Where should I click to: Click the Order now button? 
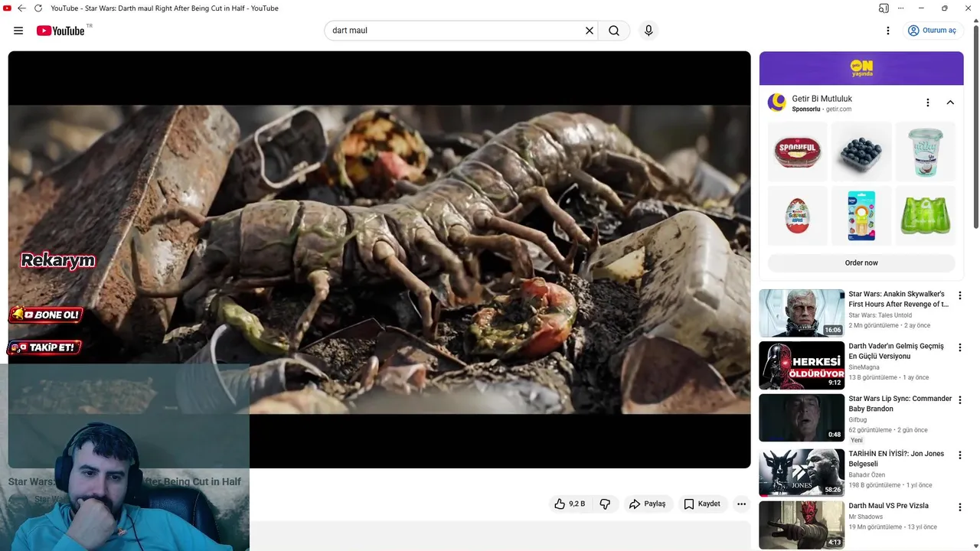coord(861,262)
